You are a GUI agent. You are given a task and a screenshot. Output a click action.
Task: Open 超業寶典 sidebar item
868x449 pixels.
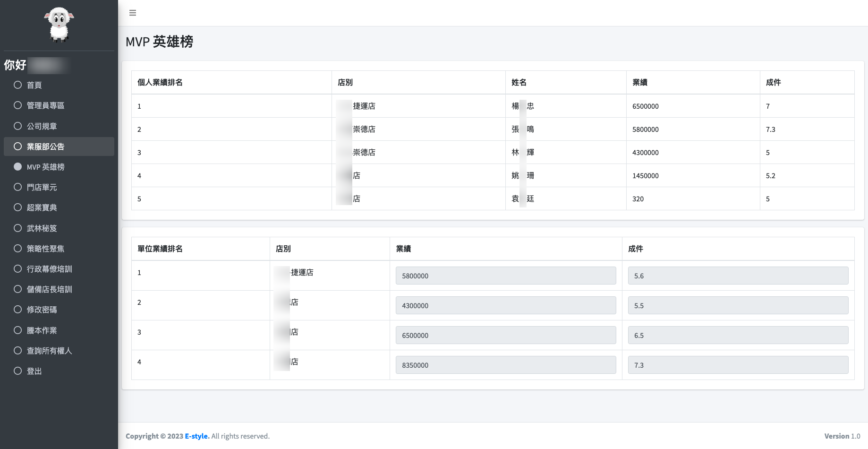[x=42, y=207]
